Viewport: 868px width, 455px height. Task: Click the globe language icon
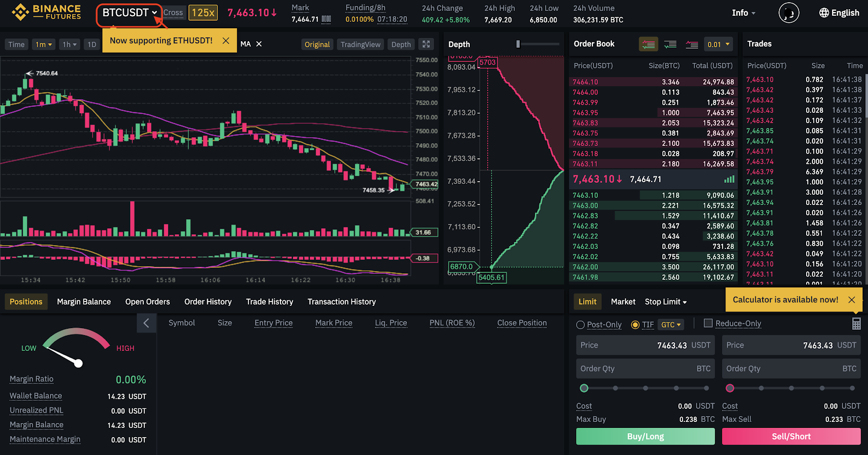coord(824,12)
